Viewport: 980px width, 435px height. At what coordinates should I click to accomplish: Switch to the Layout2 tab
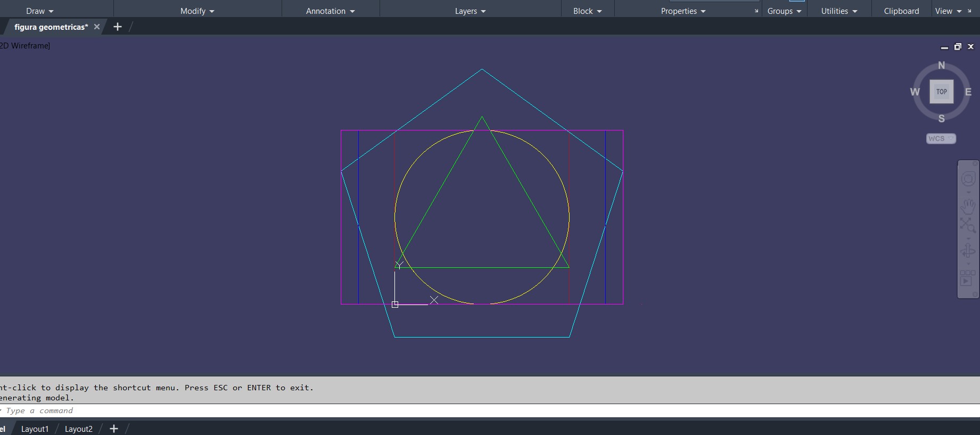(78, 429)
